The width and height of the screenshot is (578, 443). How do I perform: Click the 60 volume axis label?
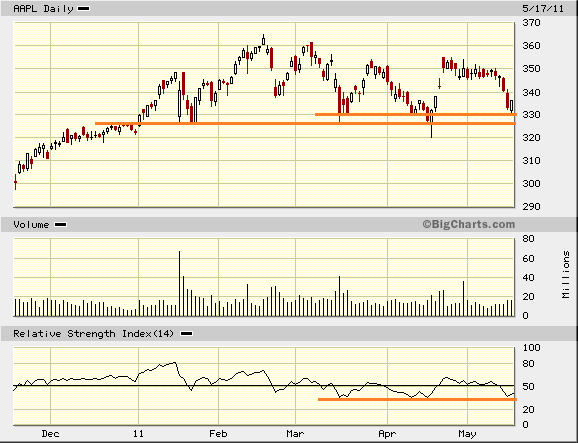pyautogui.click(x=528, y=258)
